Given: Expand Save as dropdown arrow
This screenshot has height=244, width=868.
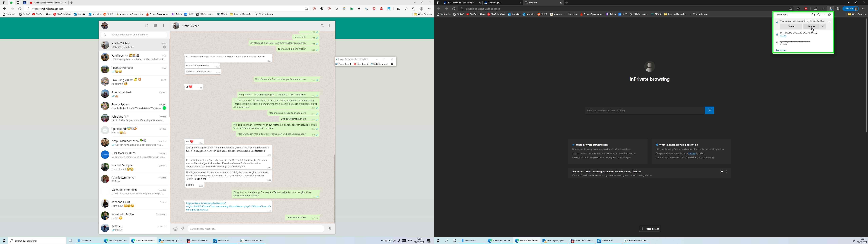Looking at the screenshot, I should click(x=822, y=26).
